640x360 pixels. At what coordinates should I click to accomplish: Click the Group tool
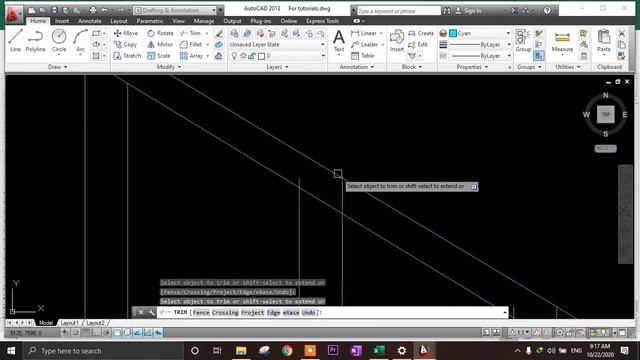coord(523,41)
